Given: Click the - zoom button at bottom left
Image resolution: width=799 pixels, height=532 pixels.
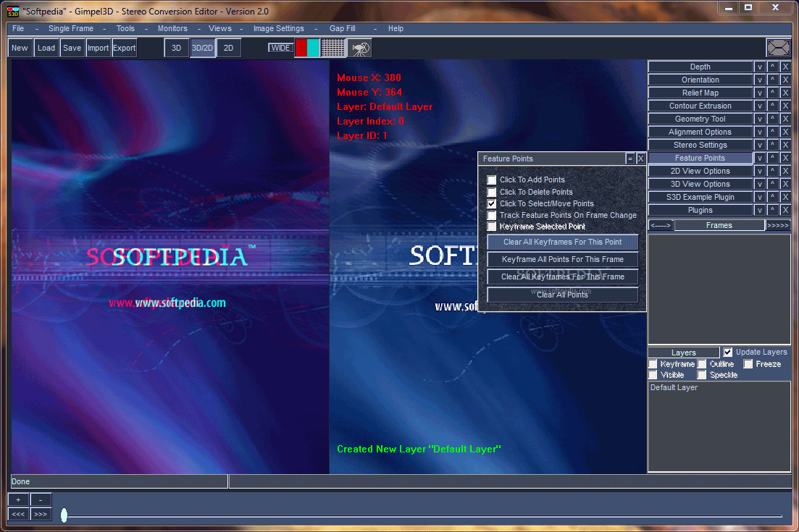Looking at the screenshot, I should click(x=41, y=500).
